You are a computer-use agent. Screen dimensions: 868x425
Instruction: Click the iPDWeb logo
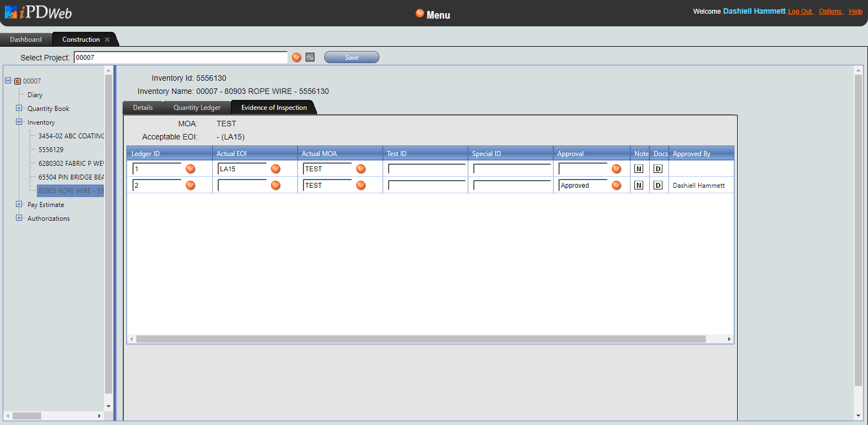tap(38, 13)
